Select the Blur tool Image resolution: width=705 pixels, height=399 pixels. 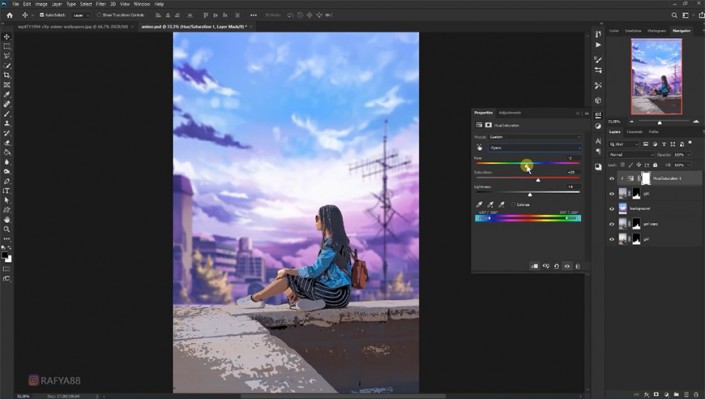(7, 162)
